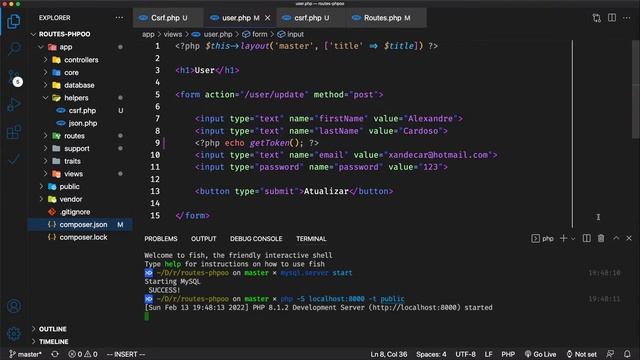
Task: Close the bottom panel
Action: pyautogui.click(x=629, y=238)
